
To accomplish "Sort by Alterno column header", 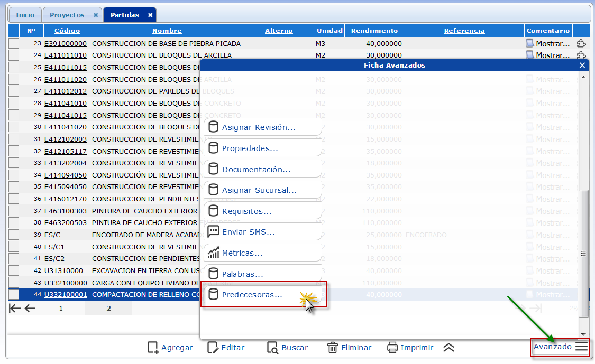I will click(x=279, y=31).
